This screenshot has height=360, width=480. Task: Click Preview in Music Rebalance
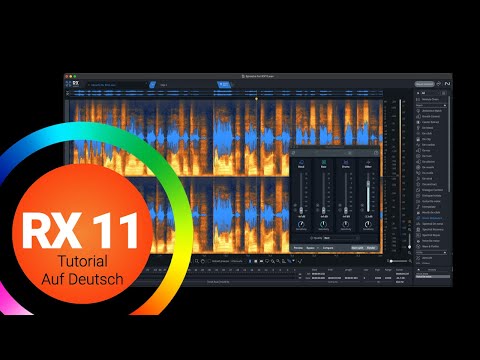coord(298,248)
